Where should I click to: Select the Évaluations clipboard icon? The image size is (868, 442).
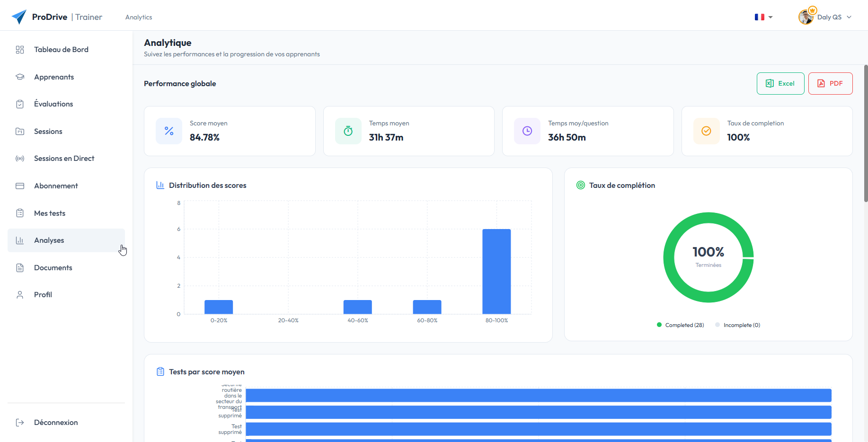[x=20, y=104]
